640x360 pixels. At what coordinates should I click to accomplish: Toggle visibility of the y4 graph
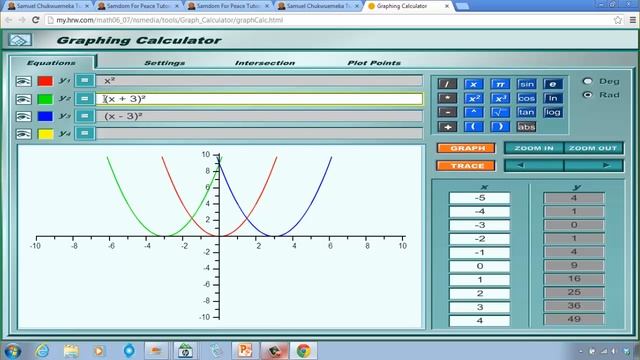[23, 133]
